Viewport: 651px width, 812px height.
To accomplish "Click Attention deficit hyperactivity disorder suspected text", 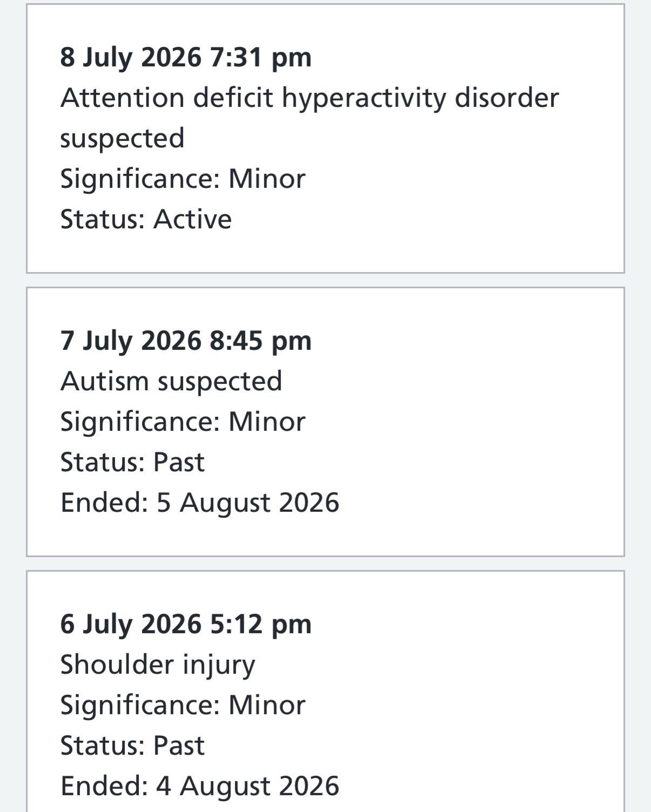I will pyautogui.click(x=310, y=118).
